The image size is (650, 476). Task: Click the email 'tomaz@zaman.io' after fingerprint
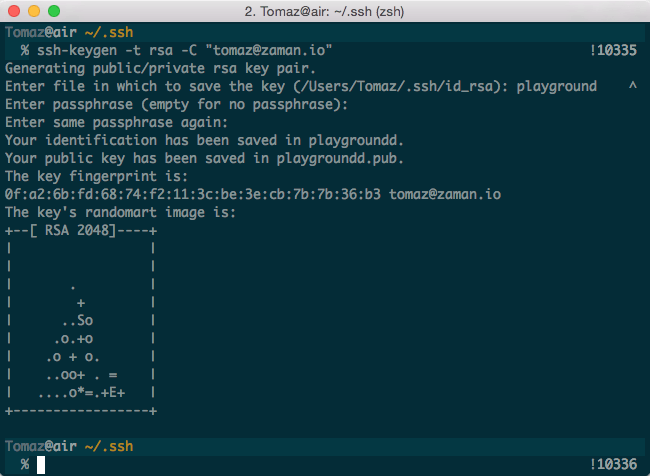click(445, 194)
